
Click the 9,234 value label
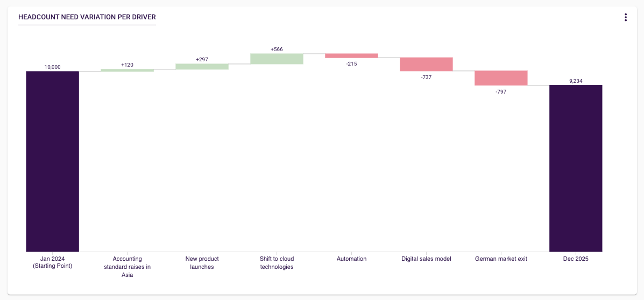[x=576, y=81]
